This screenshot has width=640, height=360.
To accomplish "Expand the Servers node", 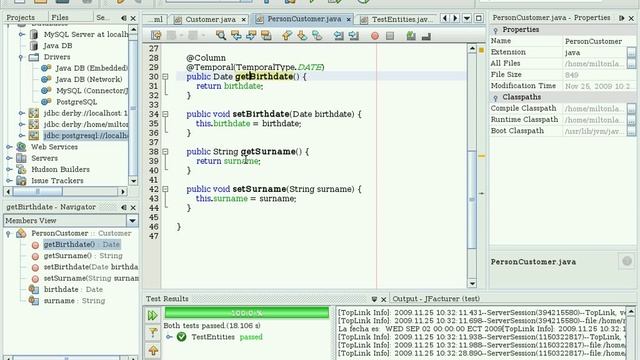I will [x=9, y=158].
